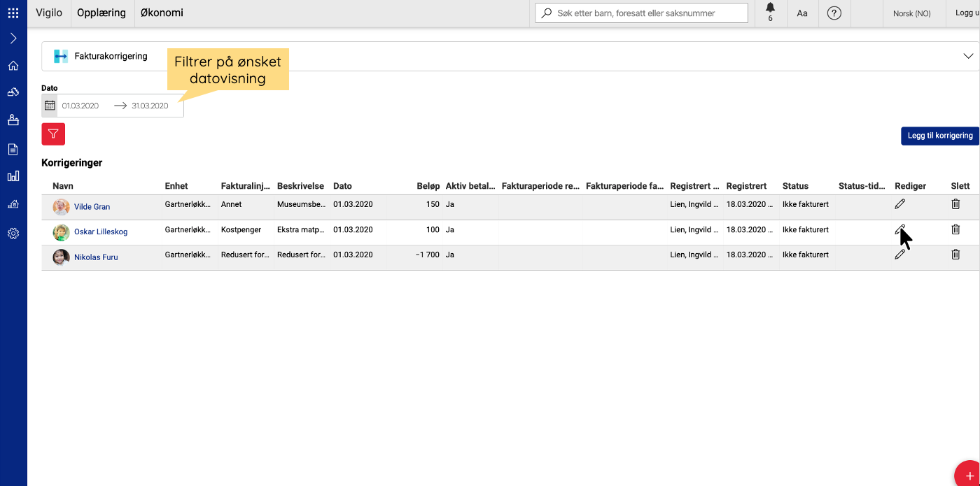Open notifications bell showing 6
This screenshot has width=980, height=486.
click(770, 13)
